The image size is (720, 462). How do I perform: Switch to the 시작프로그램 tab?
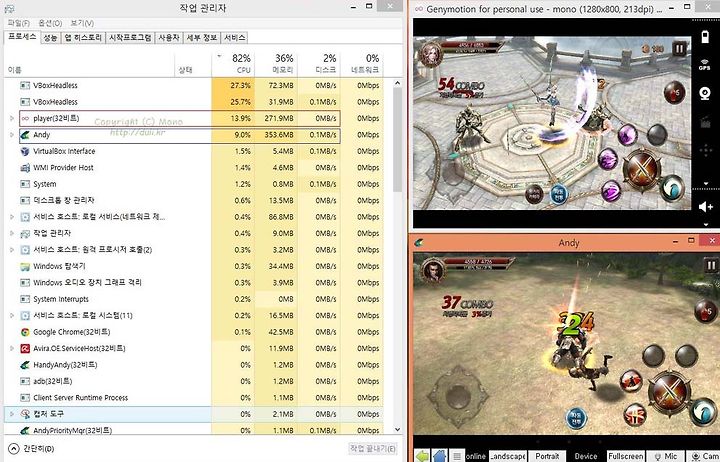pyautogui.click(x=130, y=38)
